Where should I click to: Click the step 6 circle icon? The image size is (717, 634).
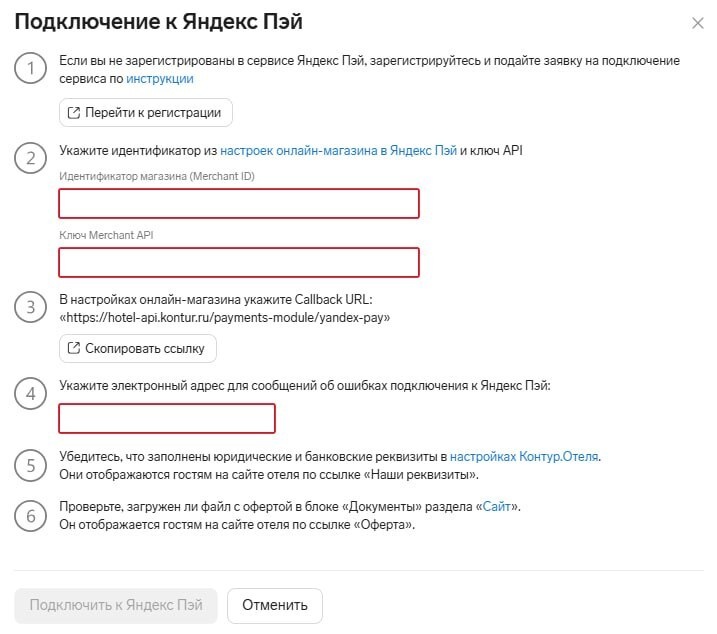30,516
